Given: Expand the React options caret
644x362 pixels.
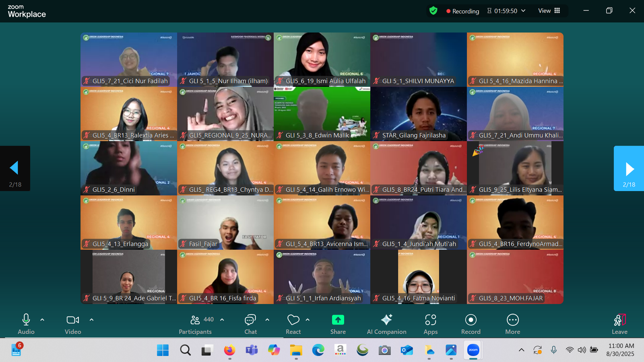Looking at the screenshot, I should click(308, 320).
